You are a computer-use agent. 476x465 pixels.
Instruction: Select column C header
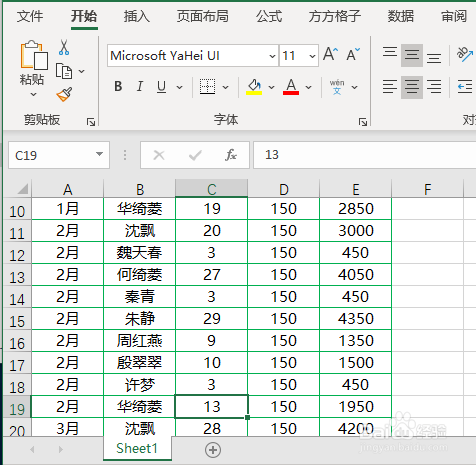coord(212,189)
